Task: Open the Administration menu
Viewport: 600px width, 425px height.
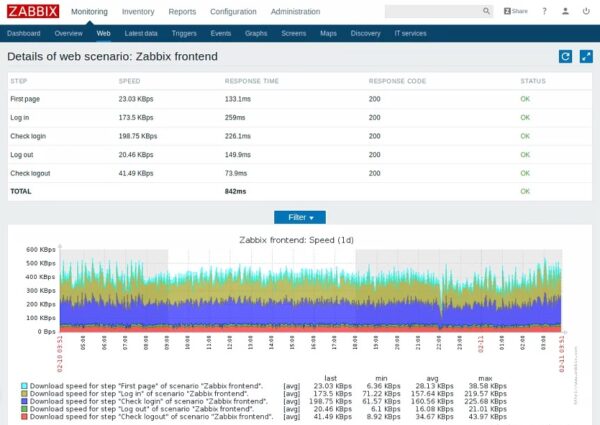Action: coord(295,11)
